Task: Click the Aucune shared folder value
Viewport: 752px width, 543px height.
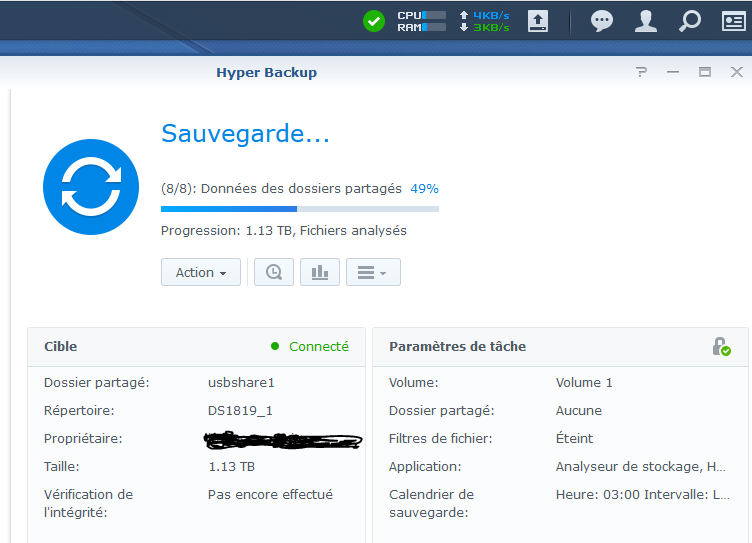Action: pyautogui.click(x=579, y=411)
